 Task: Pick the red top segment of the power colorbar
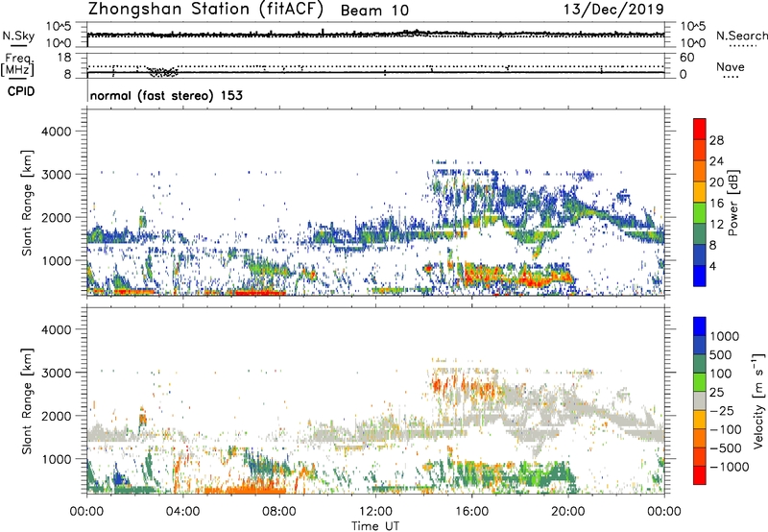[700, 129]
